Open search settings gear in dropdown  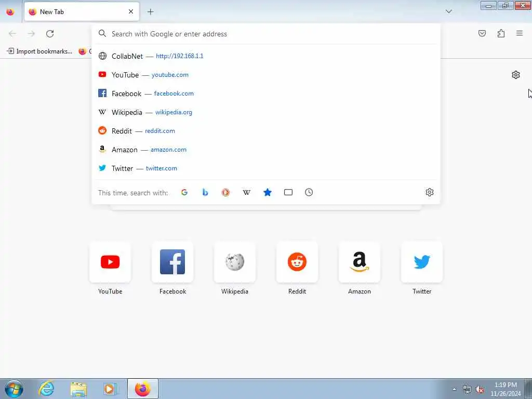[x=430, y=192]
